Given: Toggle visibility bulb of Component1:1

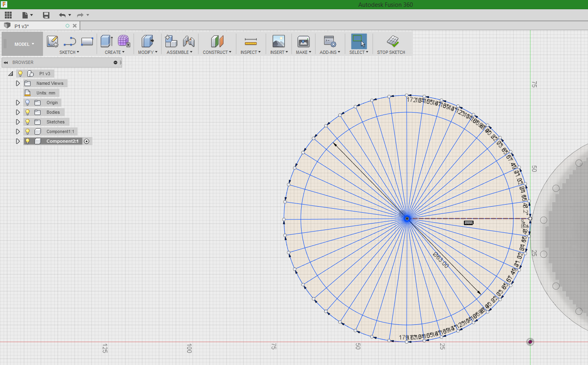Looking at the screenshot, I should click(x=27, y=131).
